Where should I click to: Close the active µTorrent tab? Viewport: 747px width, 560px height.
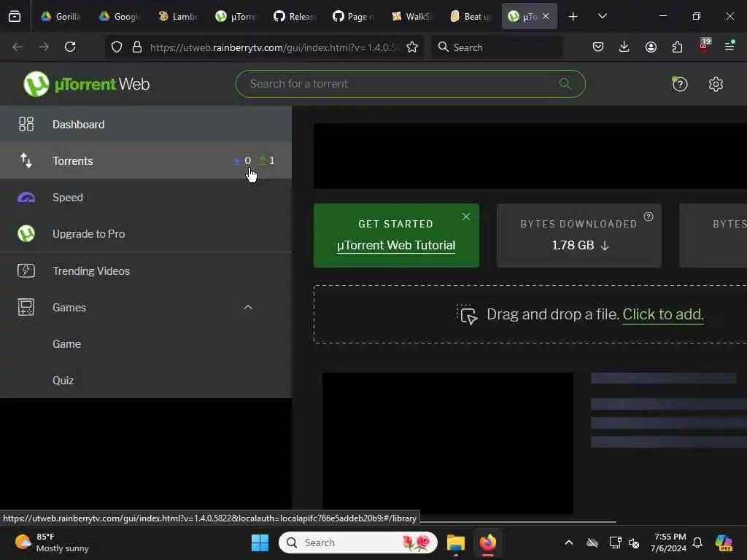click(x=546, y=17)
